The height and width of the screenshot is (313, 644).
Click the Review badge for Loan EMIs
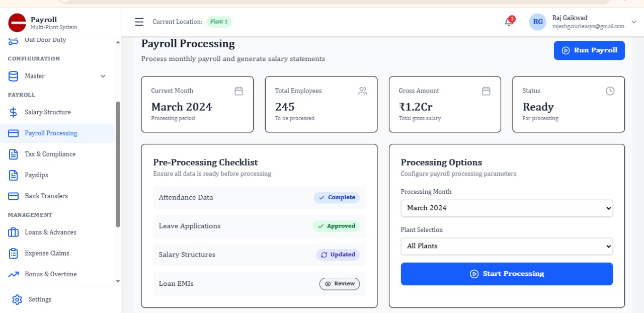pos(340,284)
